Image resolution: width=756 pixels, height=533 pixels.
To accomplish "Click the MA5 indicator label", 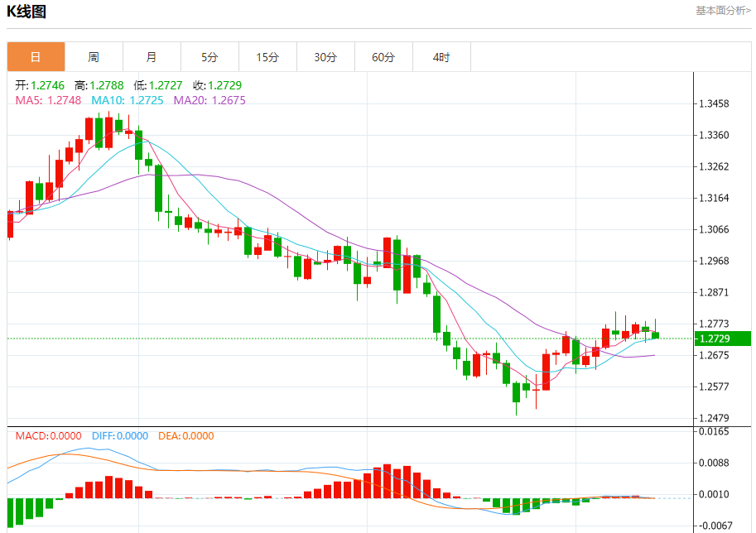I will coord(48,100).
